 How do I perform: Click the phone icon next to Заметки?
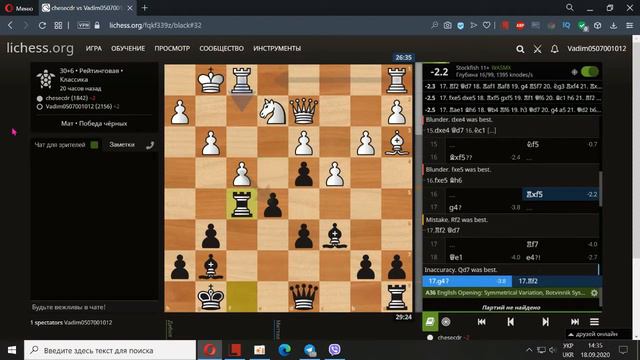[150, 144]
